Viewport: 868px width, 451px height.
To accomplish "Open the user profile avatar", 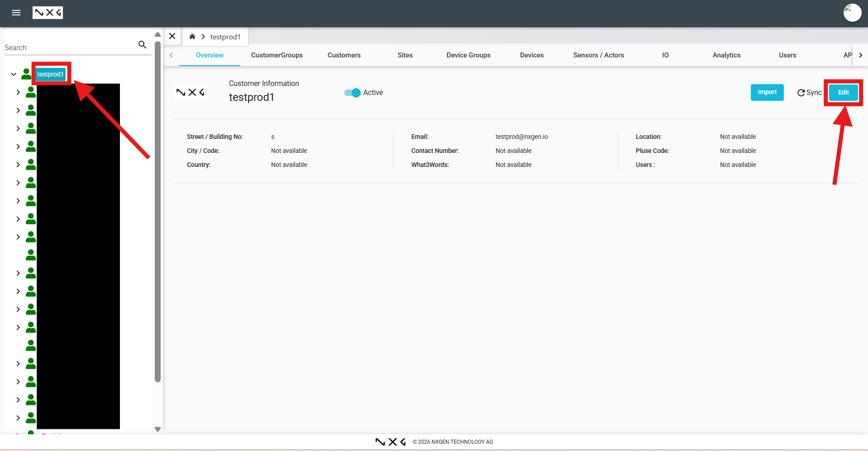I will click(852, 13).
